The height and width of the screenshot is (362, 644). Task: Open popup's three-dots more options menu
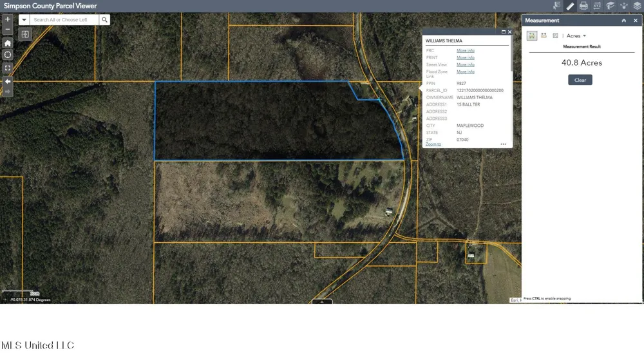504,144
